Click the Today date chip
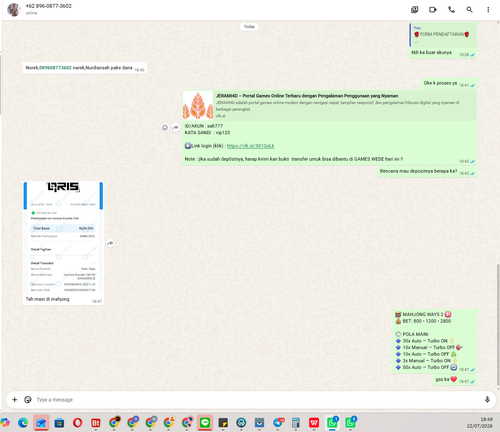This screenshot has width=500, height=432. pyautogui.click(x=249, y=27)
